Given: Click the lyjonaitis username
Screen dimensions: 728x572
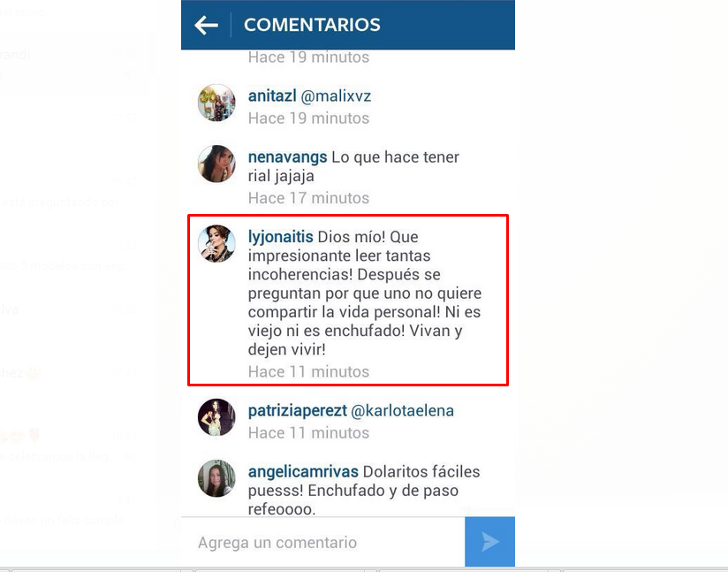Looking at the screenshot, I should click(x=280, y=237).
